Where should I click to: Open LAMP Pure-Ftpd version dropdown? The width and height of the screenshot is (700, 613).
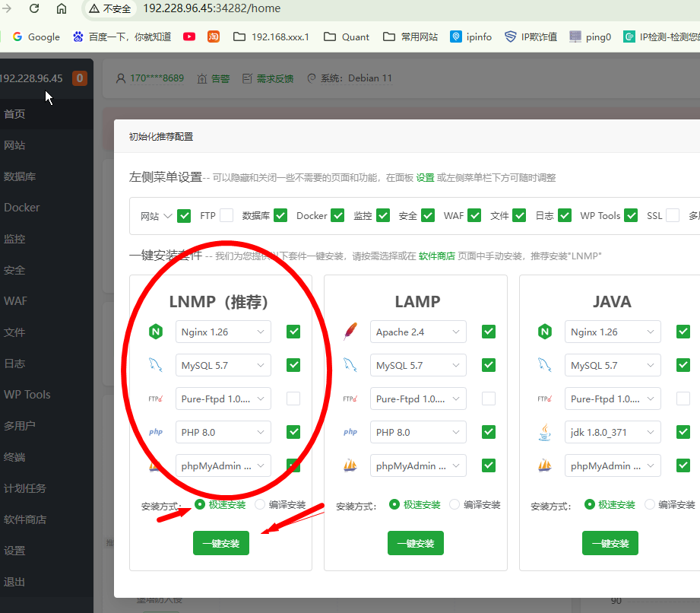point(418,399)
